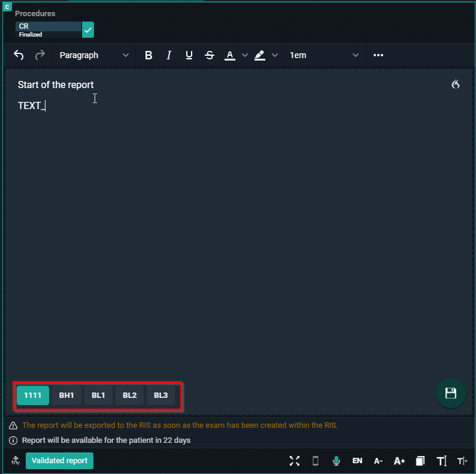Toggle the CR procedure checkmark
Screen dimensions: 476x474
click(x=88, y=30)
